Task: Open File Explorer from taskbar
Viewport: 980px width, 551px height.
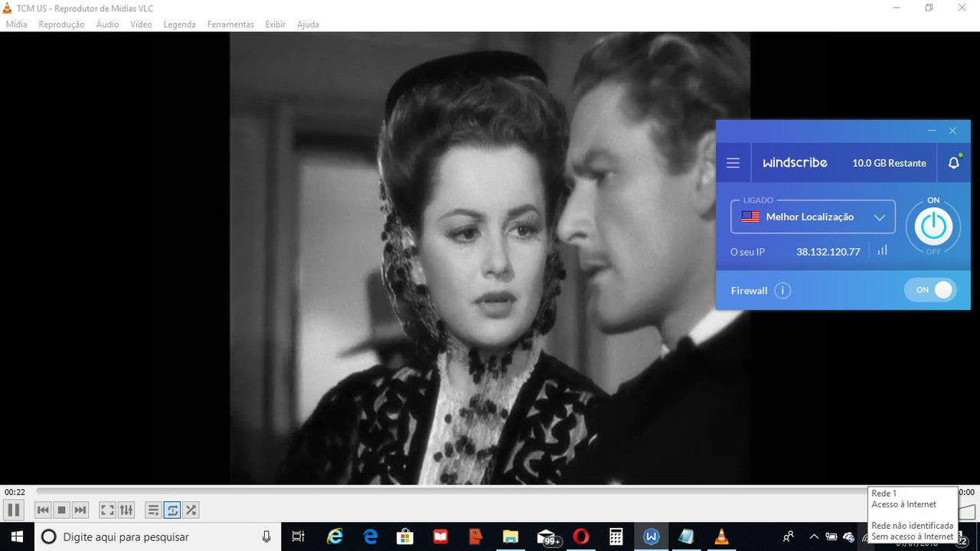Action: click(511, 536)
